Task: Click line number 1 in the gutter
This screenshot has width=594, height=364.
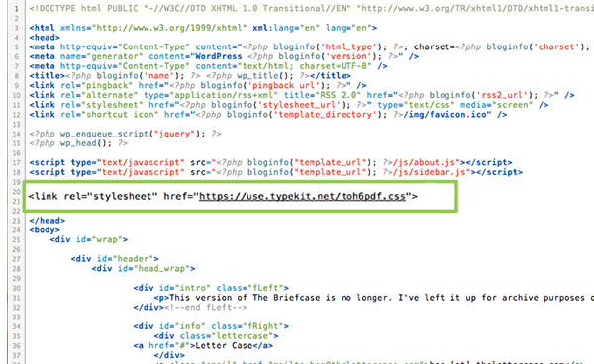Action: tap(16, 8)
